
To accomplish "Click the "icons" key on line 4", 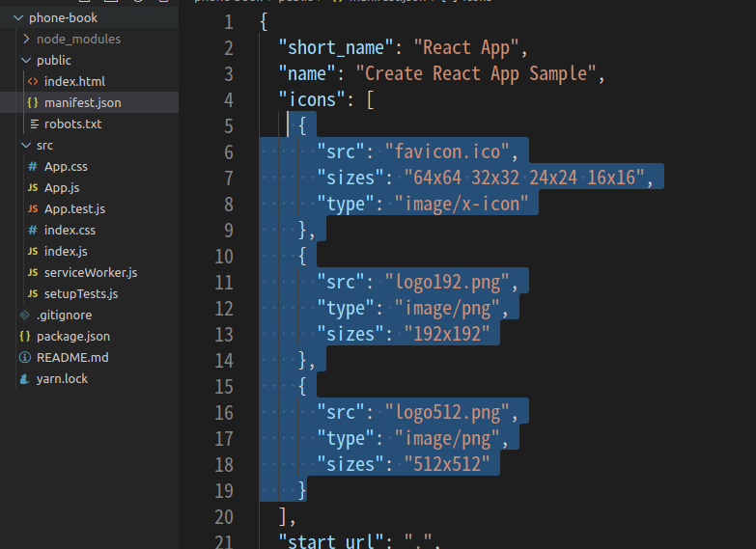I will point(312,99).
